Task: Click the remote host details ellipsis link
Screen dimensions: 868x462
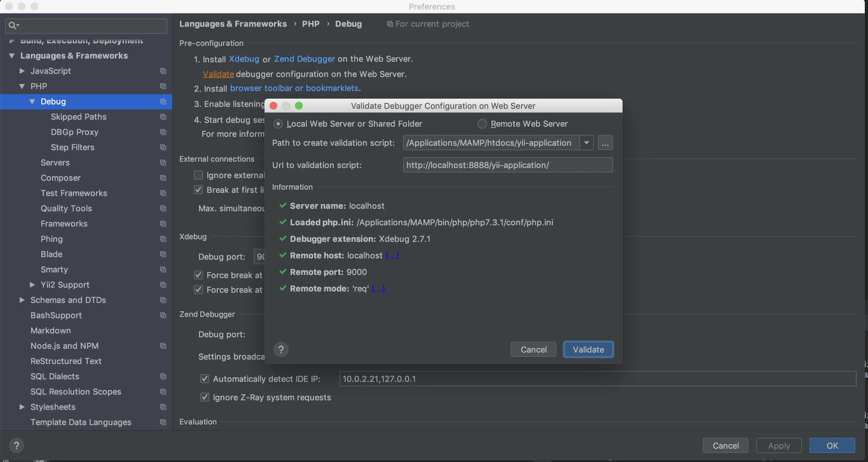Action: coord(392,255)
